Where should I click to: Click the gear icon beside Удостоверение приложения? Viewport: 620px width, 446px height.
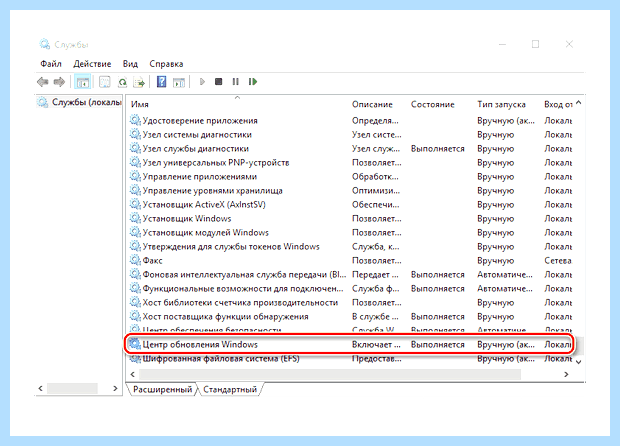(135, 120)
